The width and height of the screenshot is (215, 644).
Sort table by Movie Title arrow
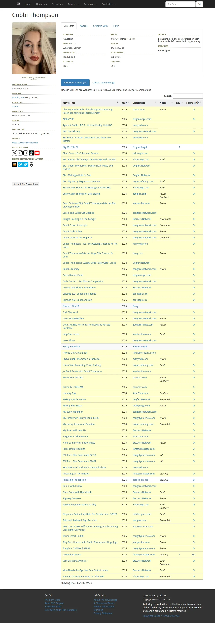point(117,102)
